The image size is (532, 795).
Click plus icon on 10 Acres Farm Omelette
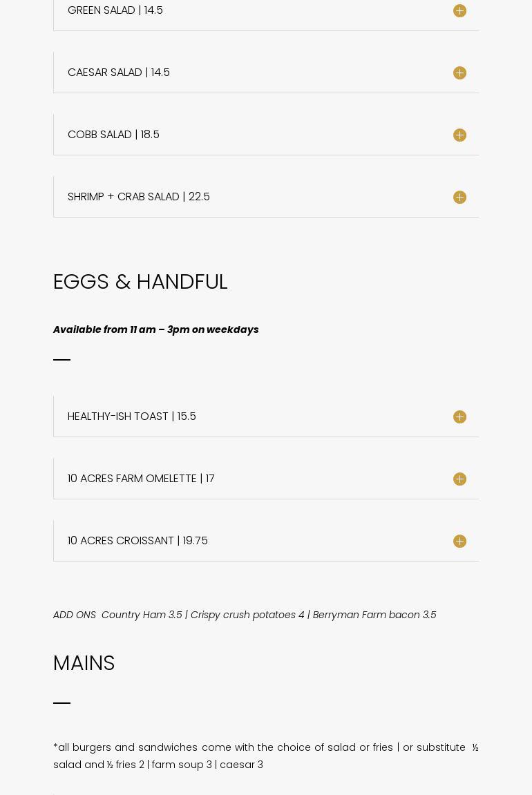(459, 479)
